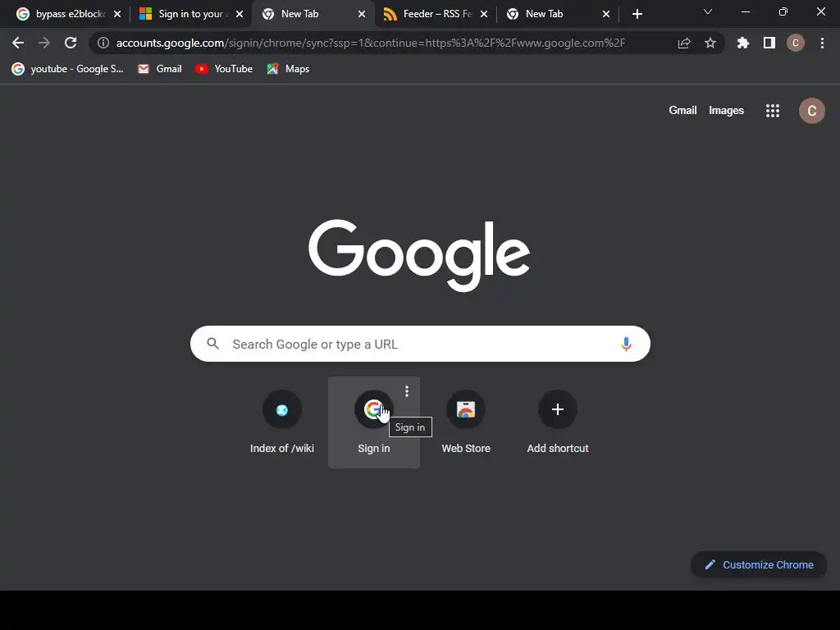Screen dimensions: 840x630
Task: Switch to the bypass e2block tab
Action: [68, 14]
